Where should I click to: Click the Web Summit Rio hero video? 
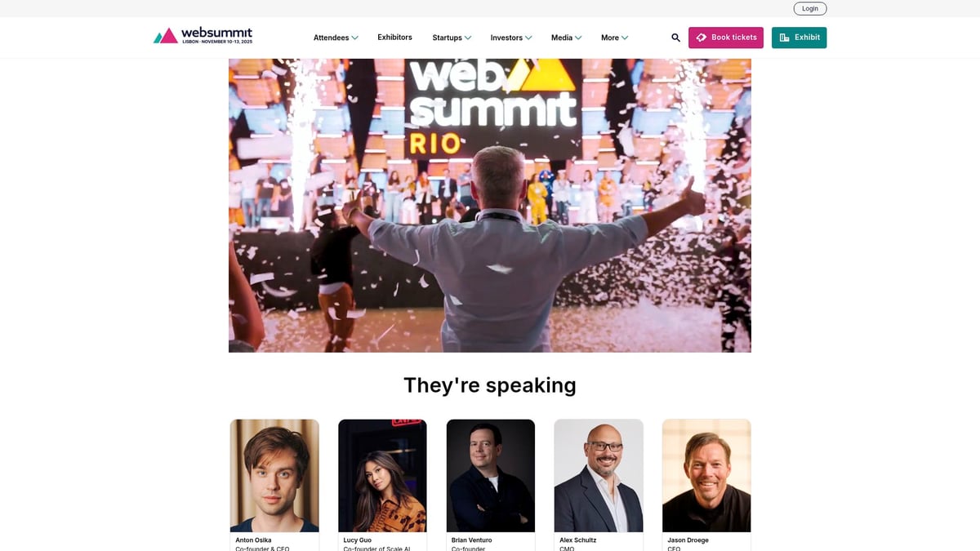(490, 206)
